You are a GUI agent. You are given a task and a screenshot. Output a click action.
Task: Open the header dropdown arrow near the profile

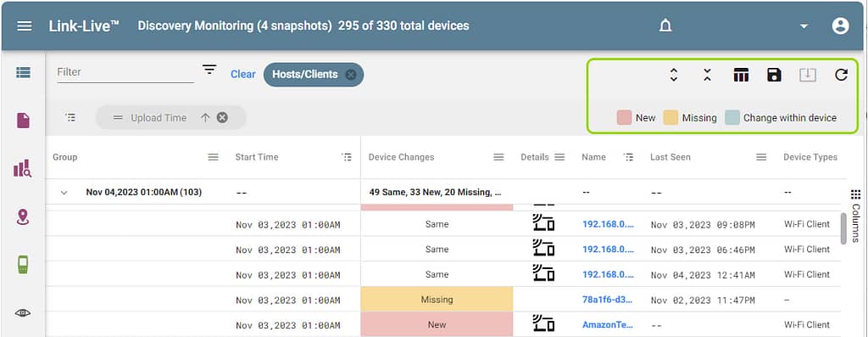pos(804,26)
